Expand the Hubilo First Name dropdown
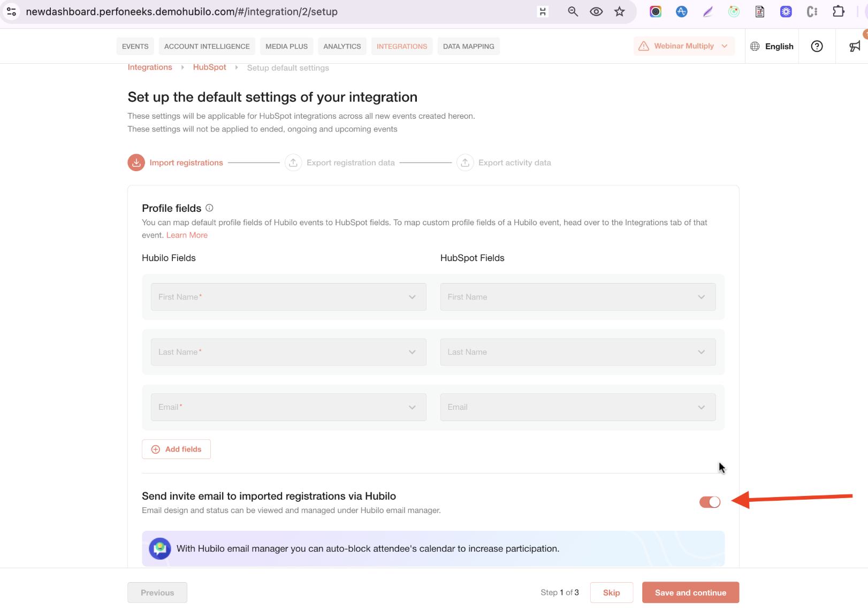The width and height of the screenshot is (868, 611). click(x=288, y=297)
